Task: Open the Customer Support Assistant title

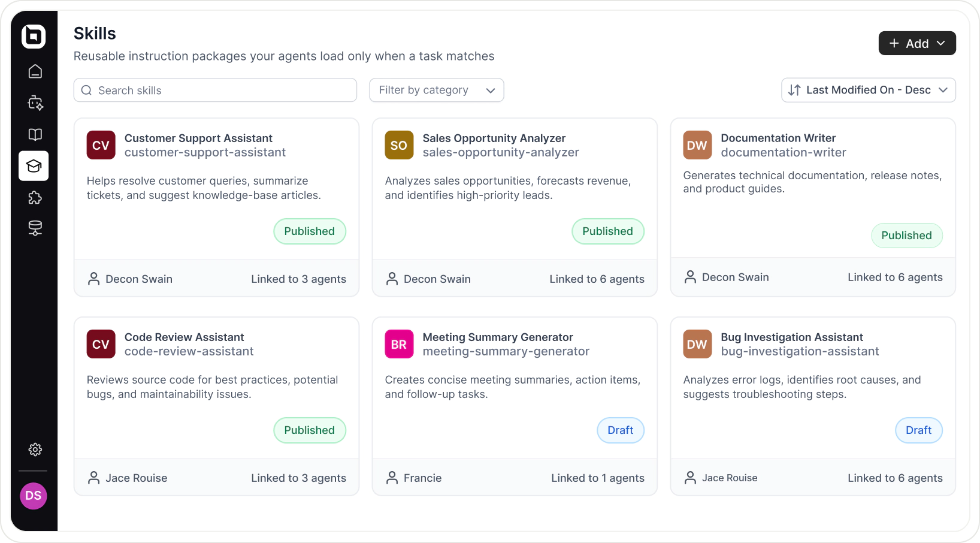Action: [x=198, y=138]
